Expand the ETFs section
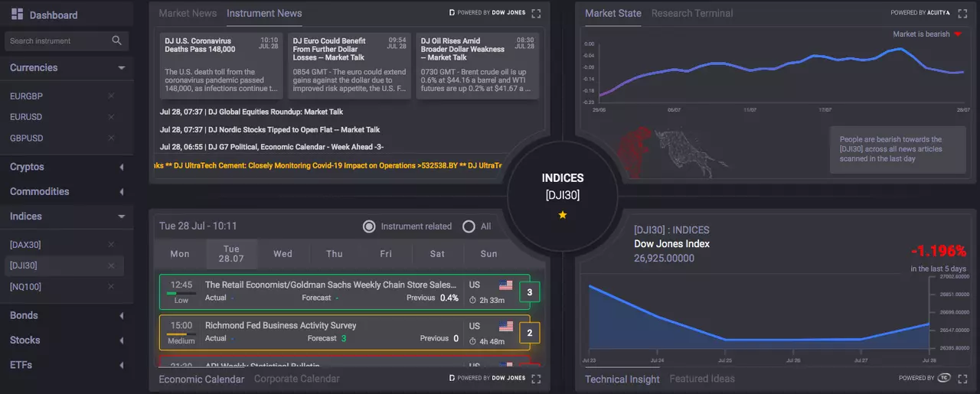 121,365
